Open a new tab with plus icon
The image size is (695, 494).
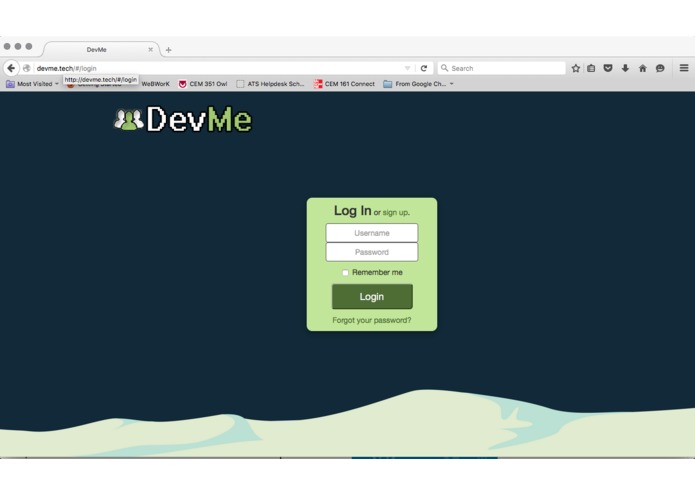168,50
